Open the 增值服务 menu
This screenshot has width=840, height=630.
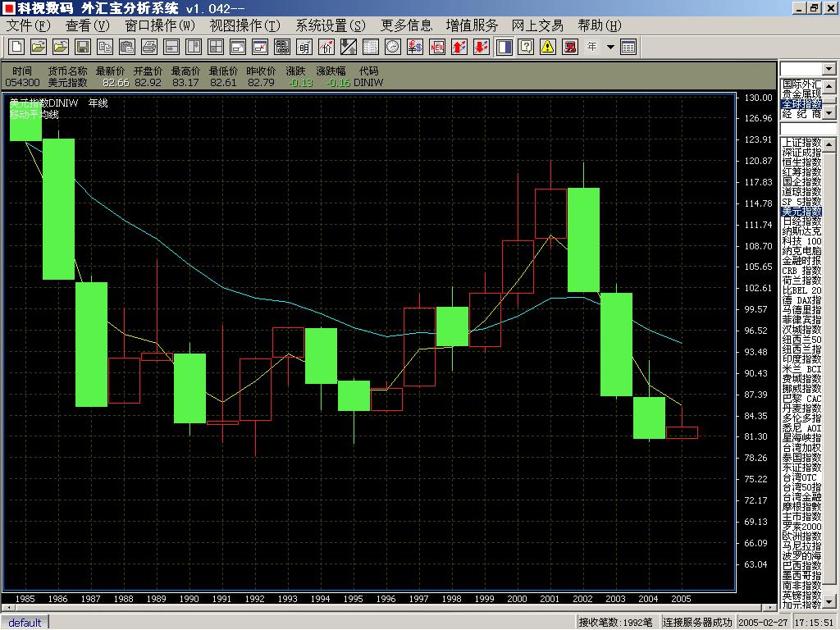point(472,25)
